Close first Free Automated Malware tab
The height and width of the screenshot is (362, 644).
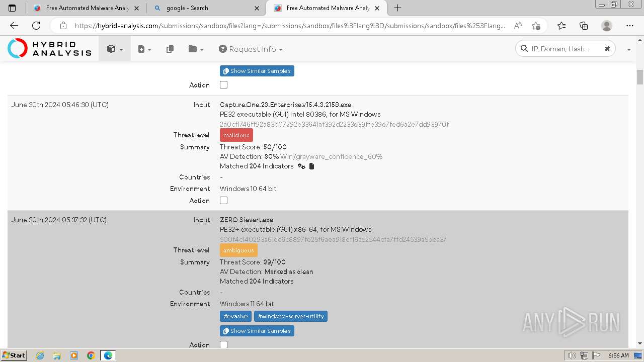[136, 8]
